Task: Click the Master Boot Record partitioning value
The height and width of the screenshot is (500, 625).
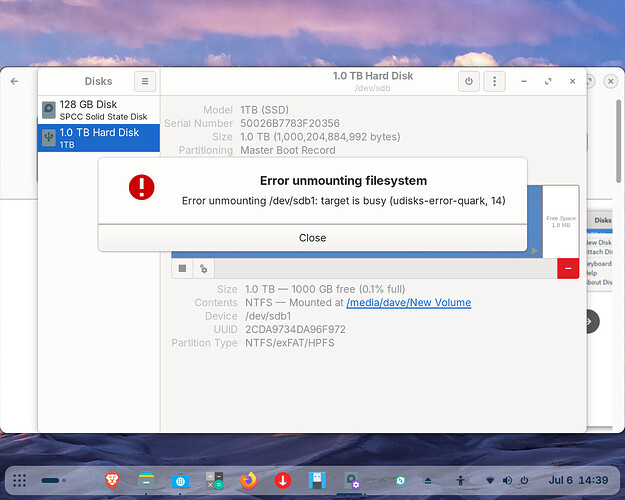Action: click(x=288, y=150)
